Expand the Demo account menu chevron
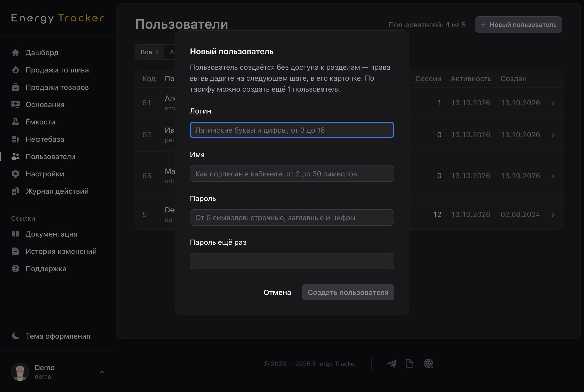 (102, 372)
